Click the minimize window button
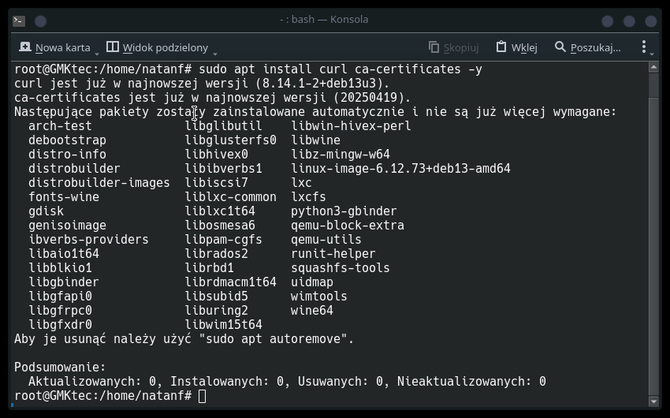Screen dimensions: 670x418 click(607, 21)
